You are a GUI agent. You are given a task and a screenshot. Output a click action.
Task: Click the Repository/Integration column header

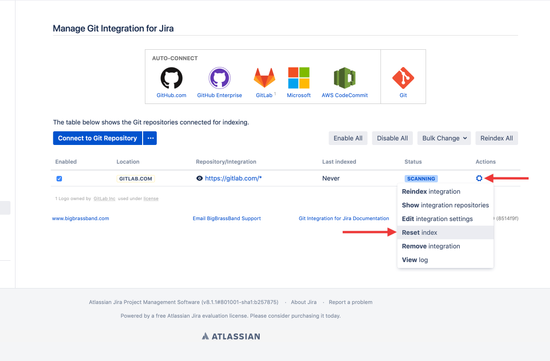(226, 162)
